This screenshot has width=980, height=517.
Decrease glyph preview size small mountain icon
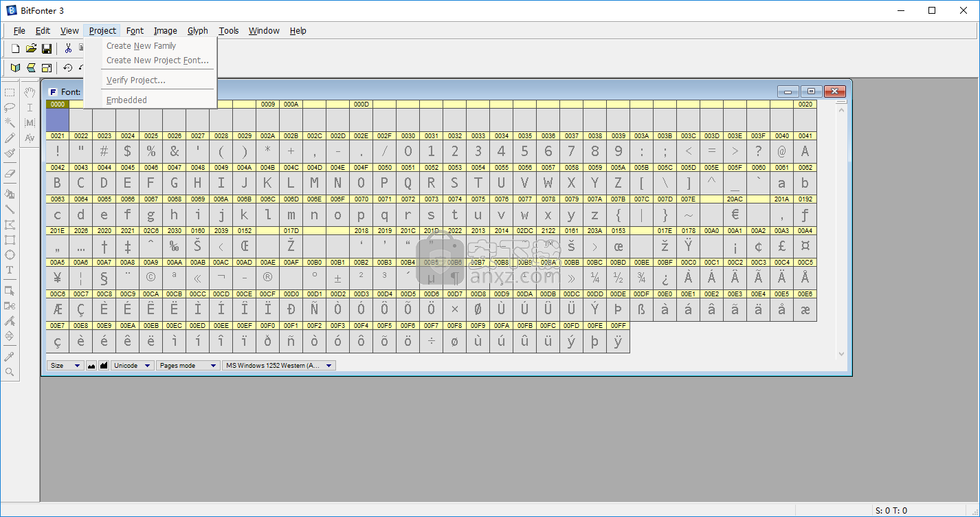[91, 366]
